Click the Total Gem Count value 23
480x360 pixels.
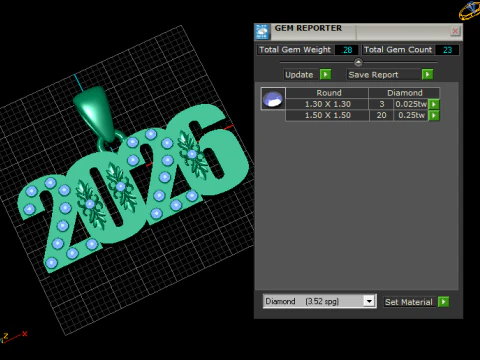447,50
